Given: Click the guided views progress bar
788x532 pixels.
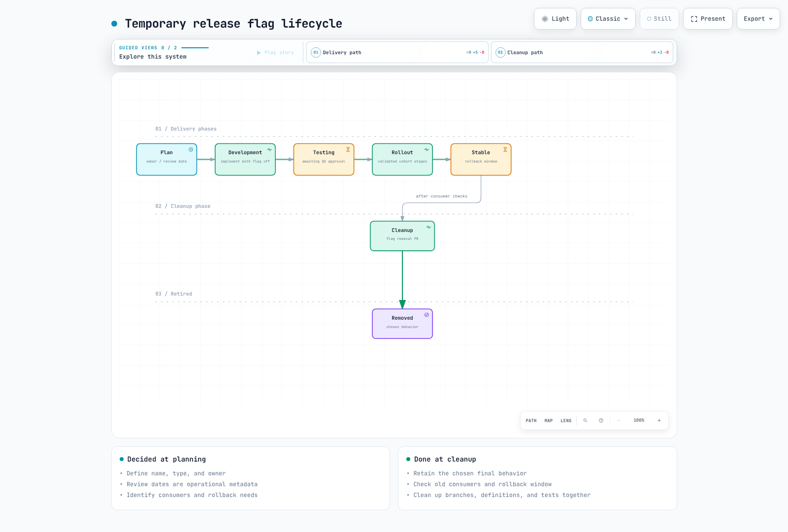Looking at the screenshot, I should click(x=195, y=48).
